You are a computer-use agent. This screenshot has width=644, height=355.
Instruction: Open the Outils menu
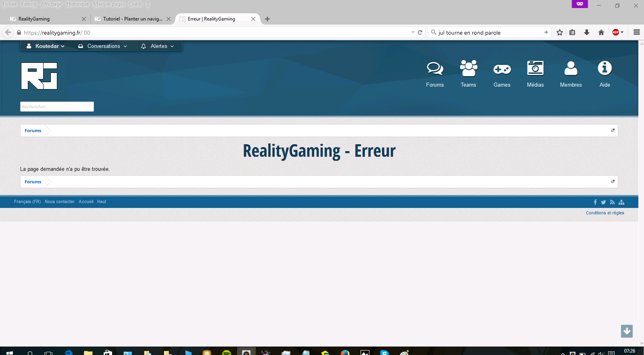135,4
